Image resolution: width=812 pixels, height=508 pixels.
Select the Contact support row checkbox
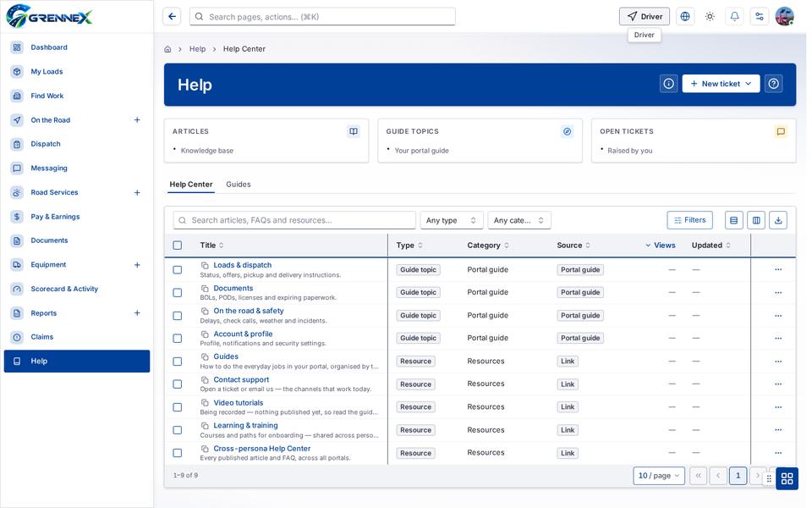pyautogui.click(x=178, y=384)
